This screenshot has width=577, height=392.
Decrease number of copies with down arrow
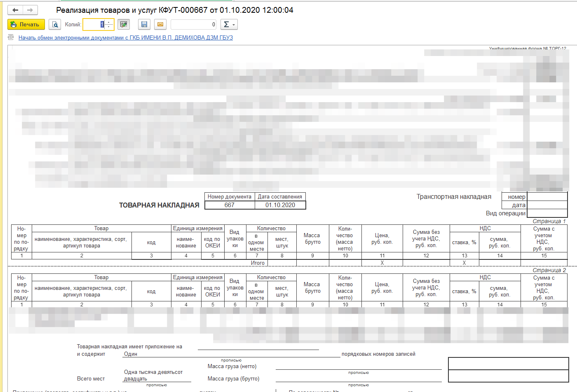coord(109,27)
